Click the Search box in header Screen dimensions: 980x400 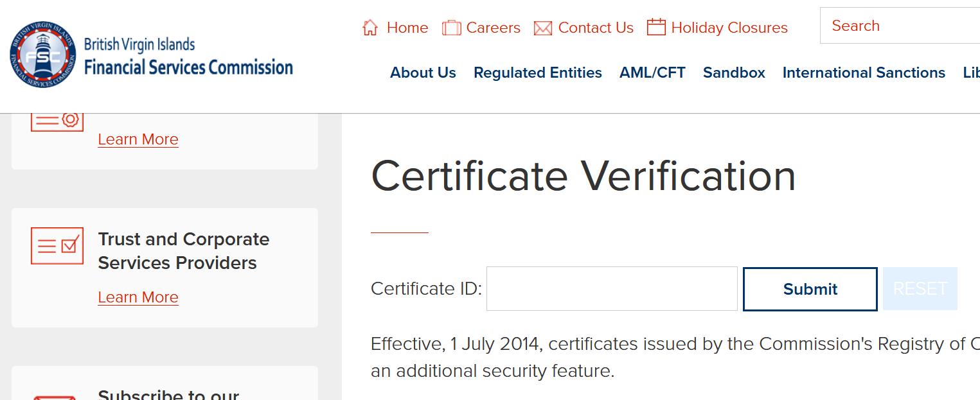click(900, 26)
